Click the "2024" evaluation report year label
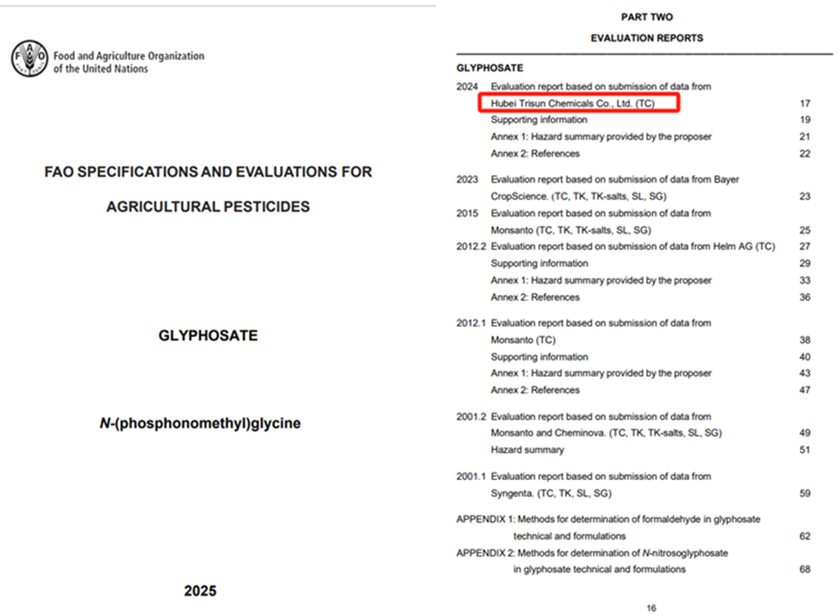The height and width of the screenshot is (616, 840). [467, 87]
